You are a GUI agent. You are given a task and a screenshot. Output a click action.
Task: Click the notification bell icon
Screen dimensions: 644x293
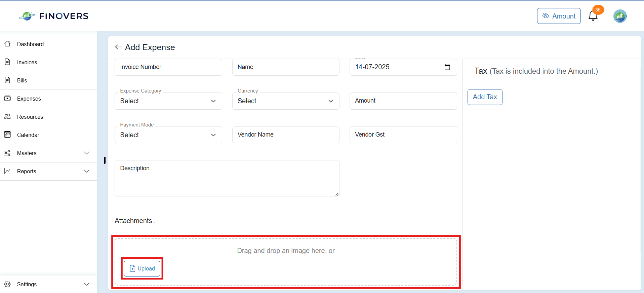[x=593, y=16]
